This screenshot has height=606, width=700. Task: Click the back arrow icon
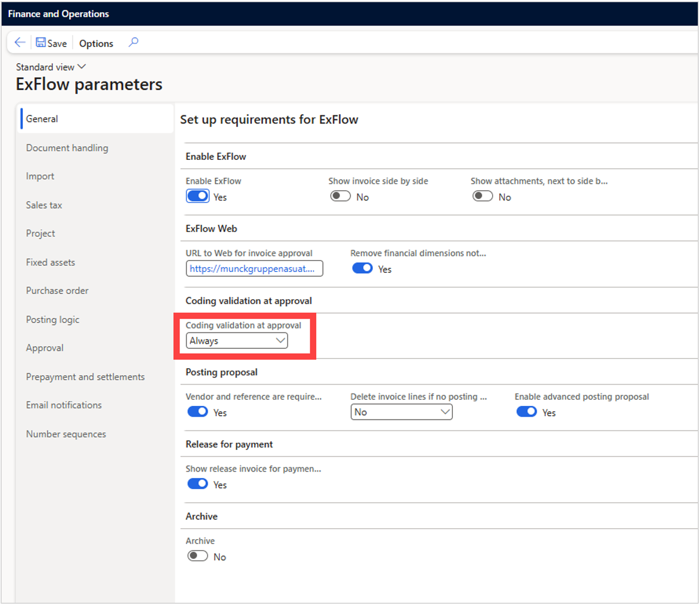tap(20, 42)
